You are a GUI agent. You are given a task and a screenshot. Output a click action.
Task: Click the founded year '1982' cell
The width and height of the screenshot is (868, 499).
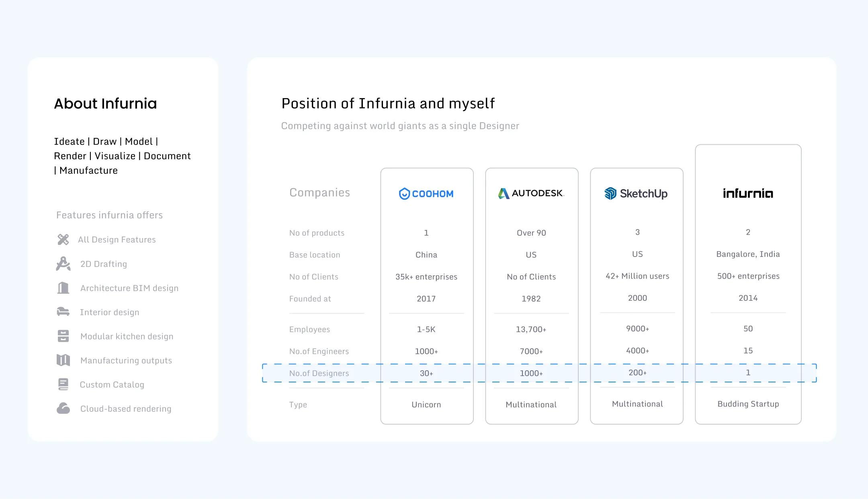tap(531, 299)
